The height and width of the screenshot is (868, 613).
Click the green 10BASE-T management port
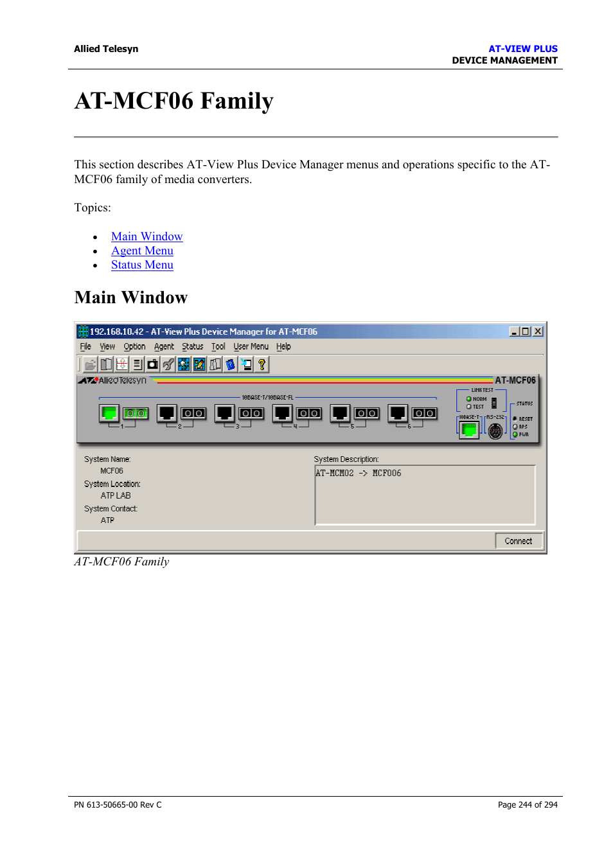469,429
